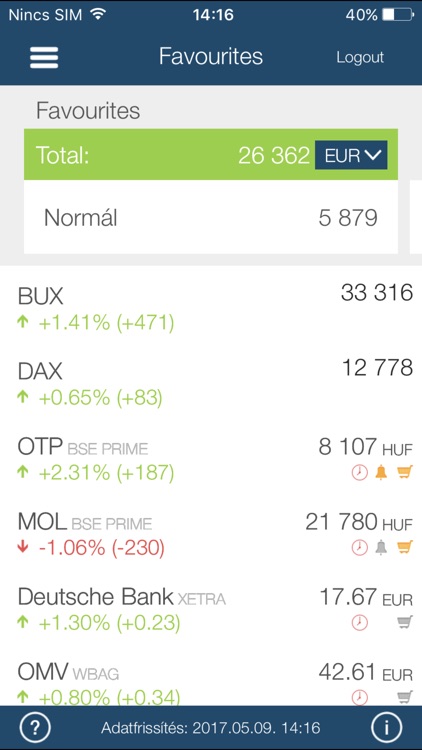Select the BUX index row
The width and height of the screenshot is (422, 750).
click(x=211, y=307)
